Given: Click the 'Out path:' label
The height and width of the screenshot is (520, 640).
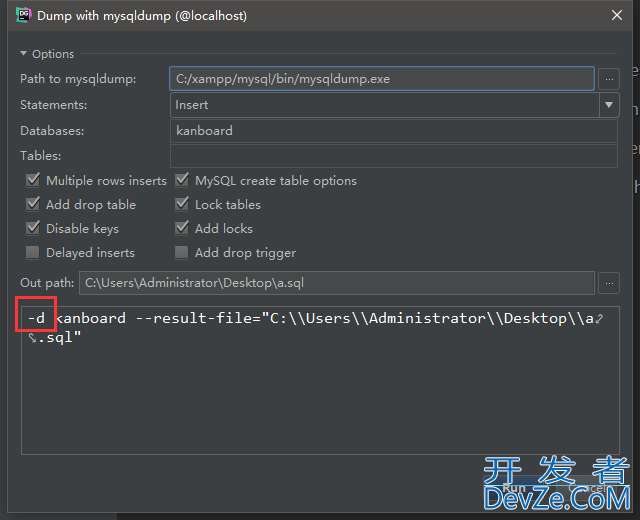Looking at the screenshot, I should pos(47,283).
